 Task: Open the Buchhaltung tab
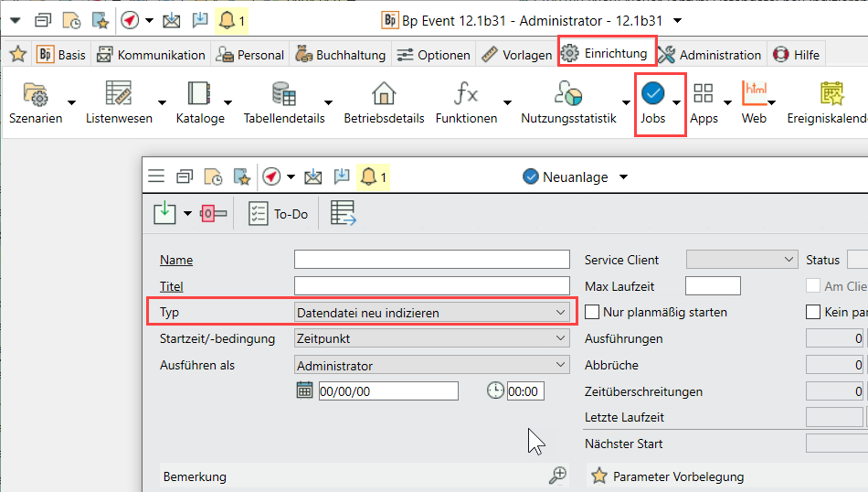[343, 55]
